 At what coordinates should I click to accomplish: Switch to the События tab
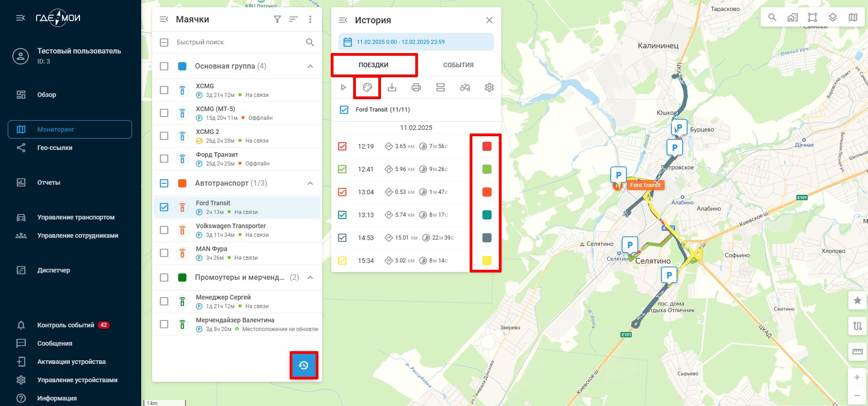tap(458, 65)
